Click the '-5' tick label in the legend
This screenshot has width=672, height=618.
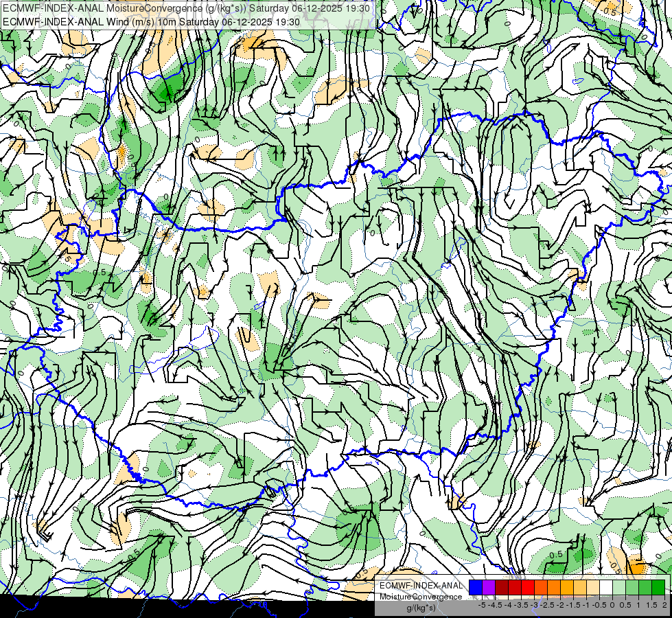pyautogui.click(x=482, y=605)
